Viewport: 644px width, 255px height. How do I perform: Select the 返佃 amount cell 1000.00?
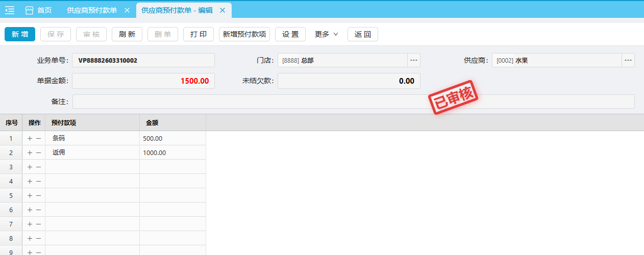172,152
